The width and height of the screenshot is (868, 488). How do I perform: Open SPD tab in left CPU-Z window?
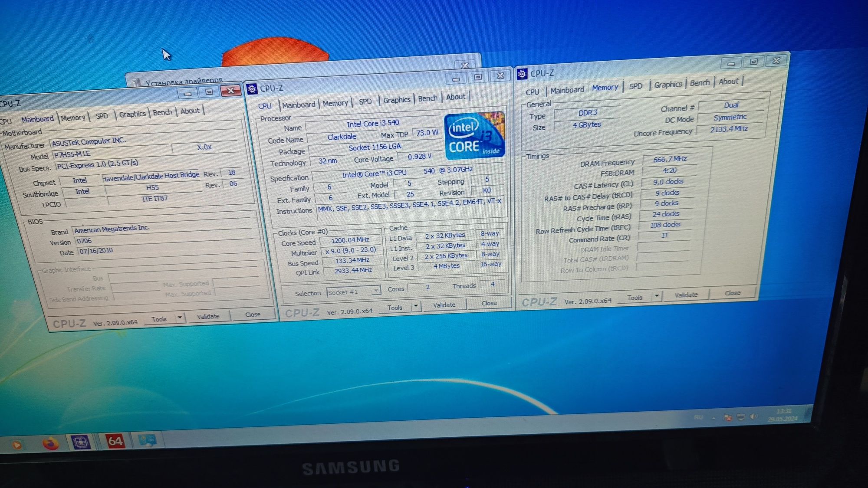(x=102, y=116)
